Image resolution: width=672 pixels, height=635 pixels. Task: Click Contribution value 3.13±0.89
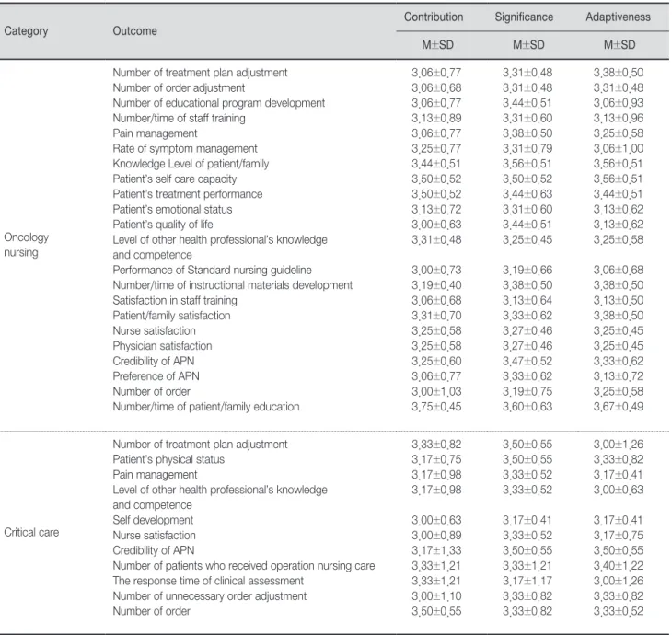436,119
